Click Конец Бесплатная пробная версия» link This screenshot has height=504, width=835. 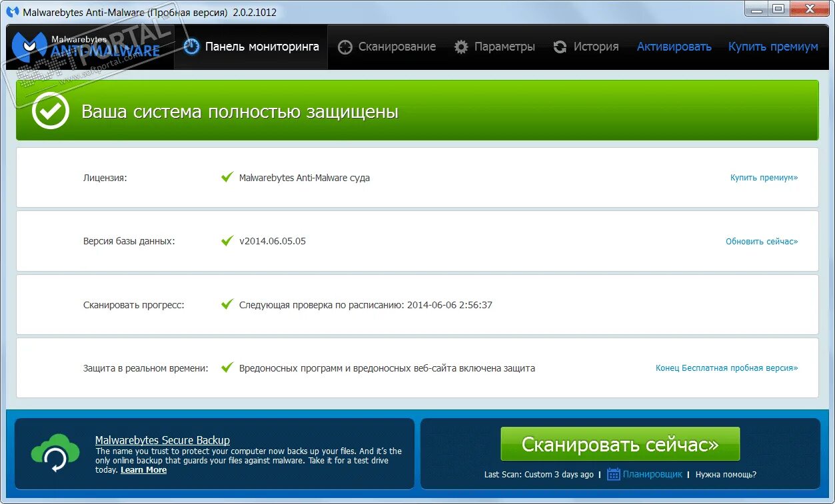click(726, 368)
